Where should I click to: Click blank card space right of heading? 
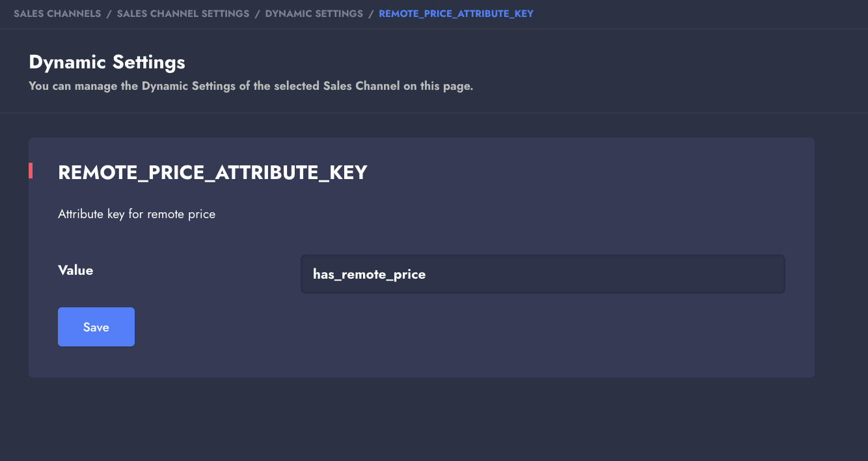click(x=586, y=173)
